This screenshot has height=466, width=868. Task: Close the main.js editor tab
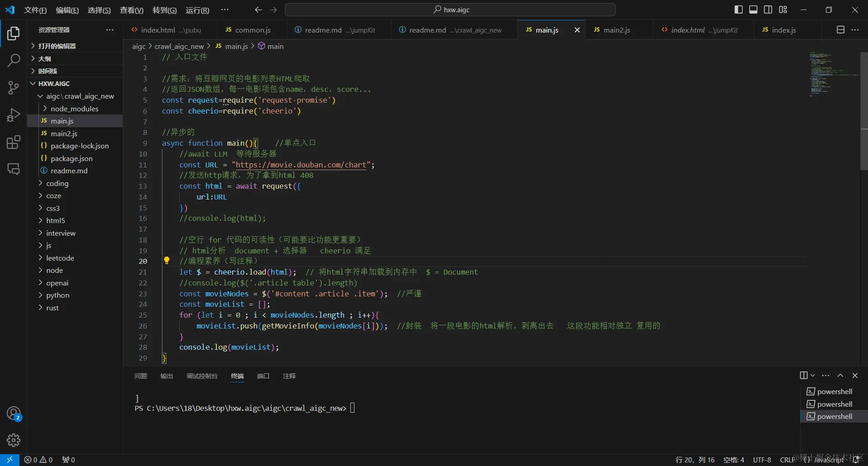[x=577, y=30]
